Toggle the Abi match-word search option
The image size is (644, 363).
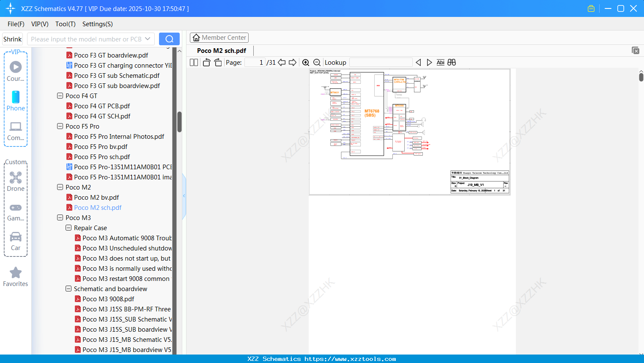point(440,63)
